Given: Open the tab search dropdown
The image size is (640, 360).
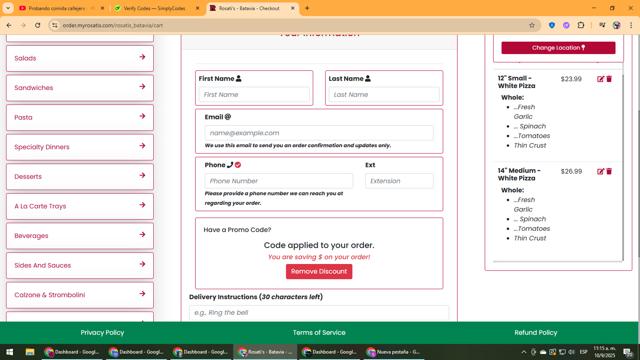Looking at the screenshot, I should pyautogui.click(x=8, y=8).
